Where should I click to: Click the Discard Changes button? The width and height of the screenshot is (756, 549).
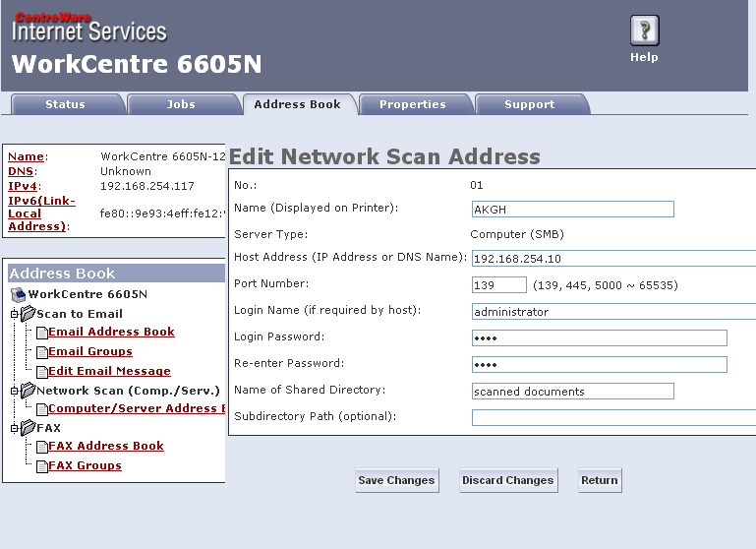click(508, 480)
